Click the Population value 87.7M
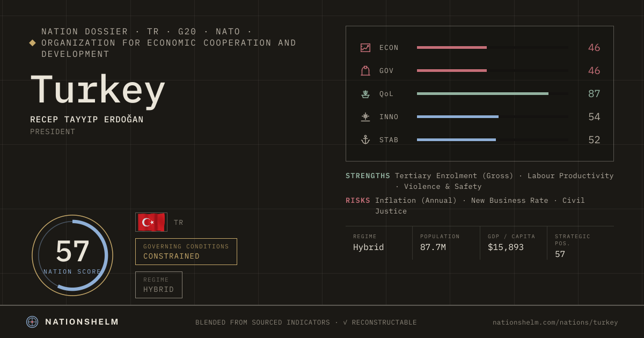Viewport: 644px width, 338px height. point(433,247)
